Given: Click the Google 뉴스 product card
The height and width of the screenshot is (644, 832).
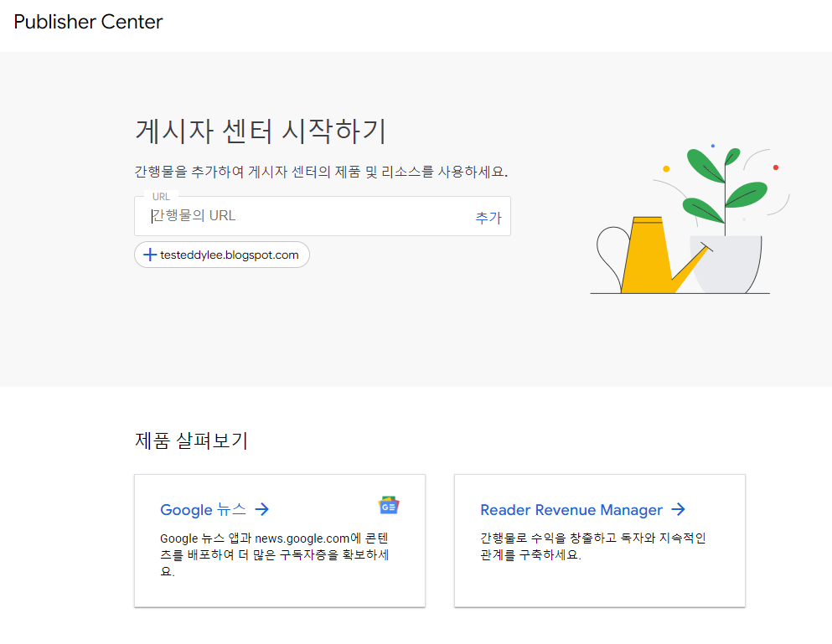Looking at the screenshot, I should pyautogui.click(x=280, y=540).
